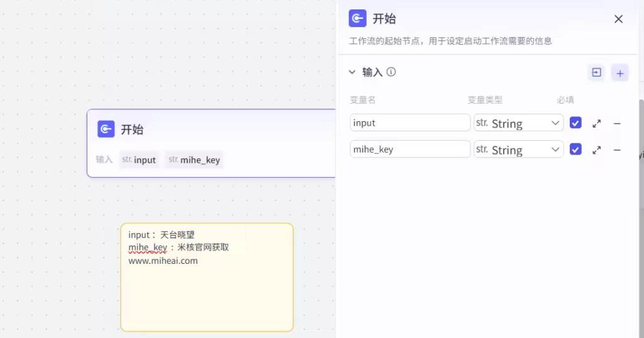Click the input variable name field
Image resolution: width=644 pixels, height=338 pixels.
[409, 123]
